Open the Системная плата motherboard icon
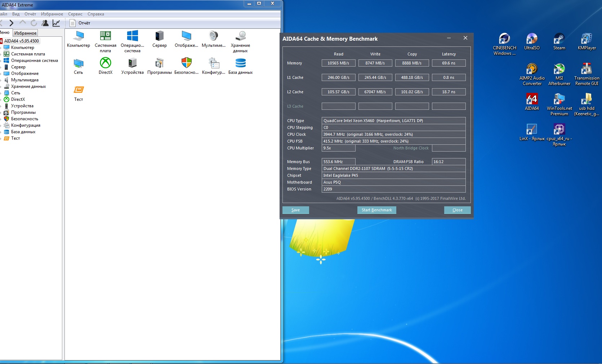The height and width of the screenshot is (364, 602). [106, 41]
